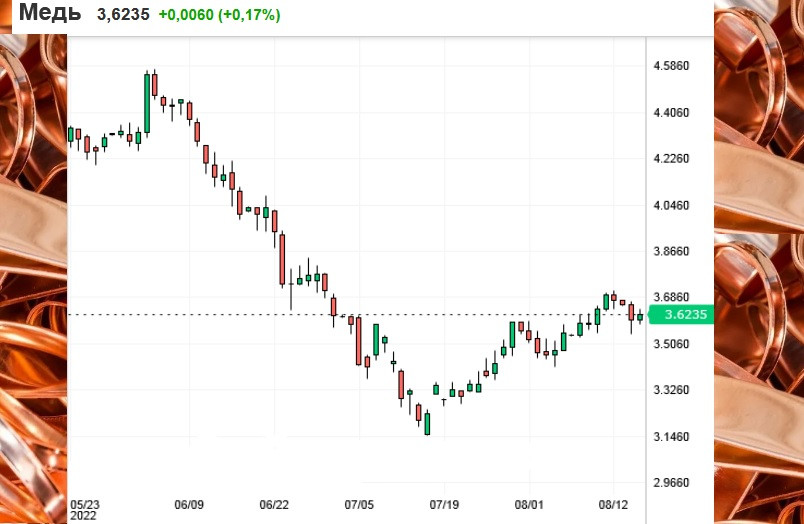Image resolution: width=804 pixels, height=524 pixels.
Task: Click the tall green candle at the peak
Action: coord(147,102)
